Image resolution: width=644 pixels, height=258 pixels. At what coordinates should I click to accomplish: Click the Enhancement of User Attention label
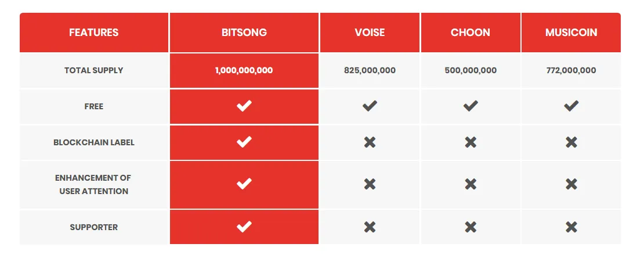(93, 184)
